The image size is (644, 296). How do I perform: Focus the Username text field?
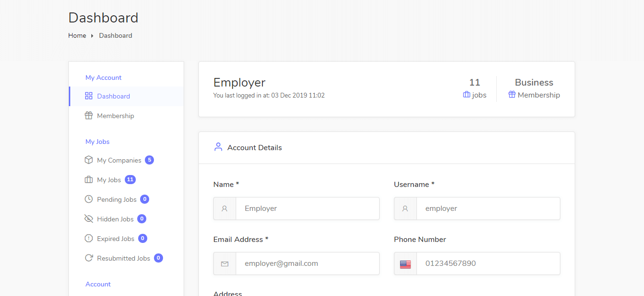tap(488, 208)
